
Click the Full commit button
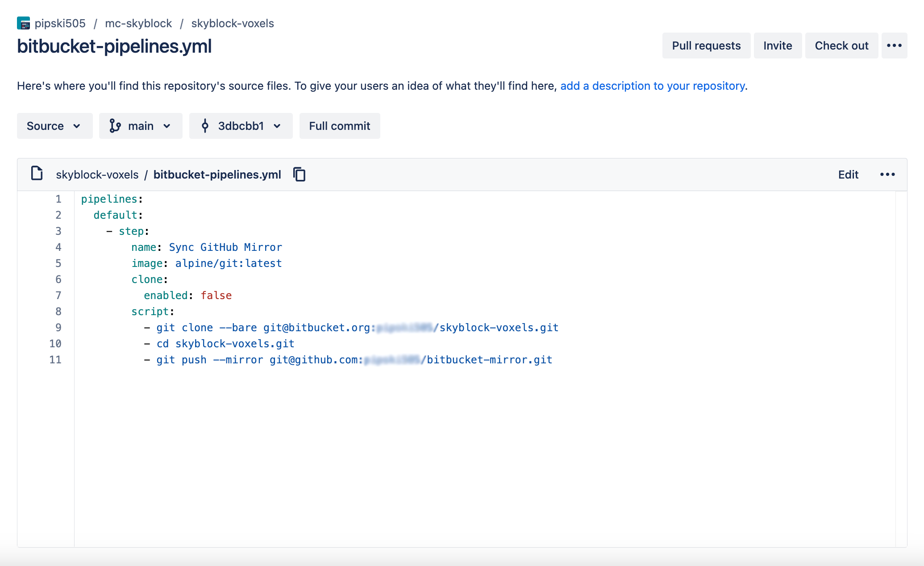pyautogui.click(x=340, y=126)
